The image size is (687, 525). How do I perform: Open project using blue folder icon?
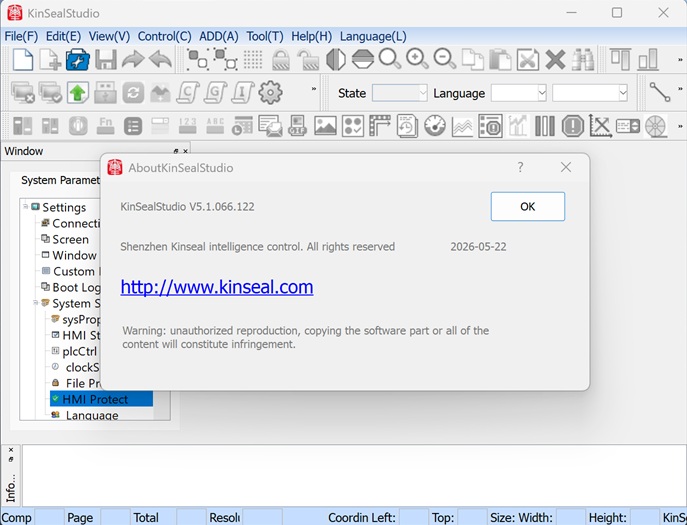coord(78,60)
